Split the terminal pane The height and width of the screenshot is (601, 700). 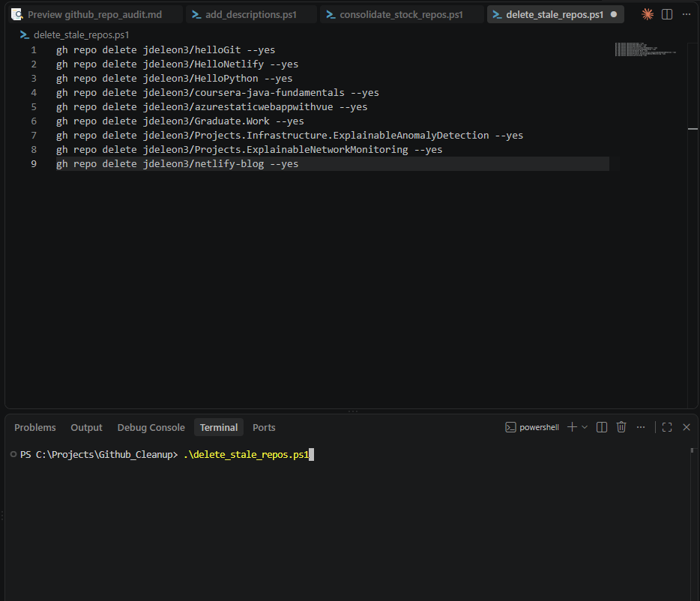[x=602, y=427]
